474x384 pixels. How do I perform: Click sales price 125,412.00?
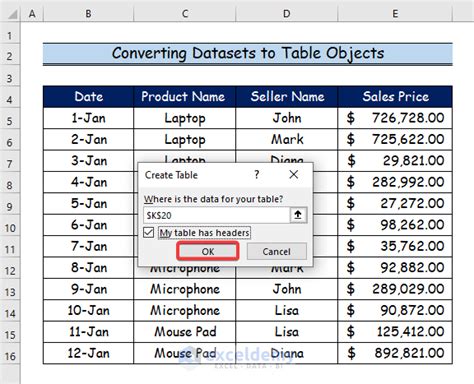(395, 332)
